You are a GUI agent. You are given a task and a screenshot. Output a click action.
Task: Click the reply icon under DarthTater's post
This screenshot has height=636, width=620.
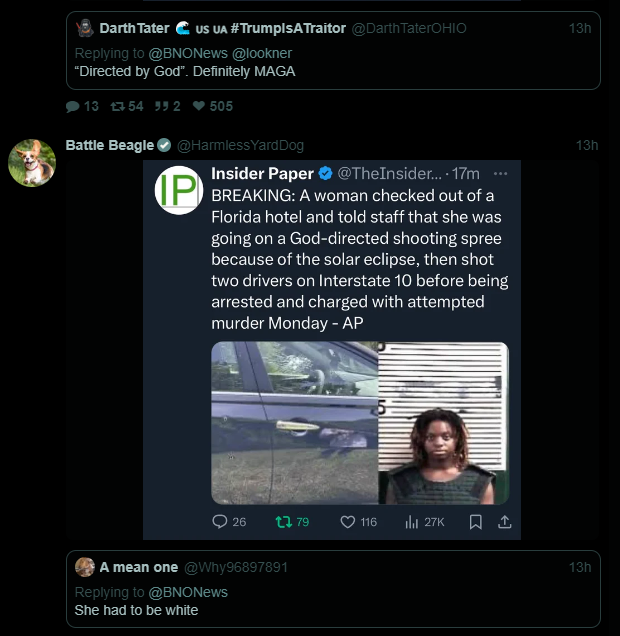72,106
